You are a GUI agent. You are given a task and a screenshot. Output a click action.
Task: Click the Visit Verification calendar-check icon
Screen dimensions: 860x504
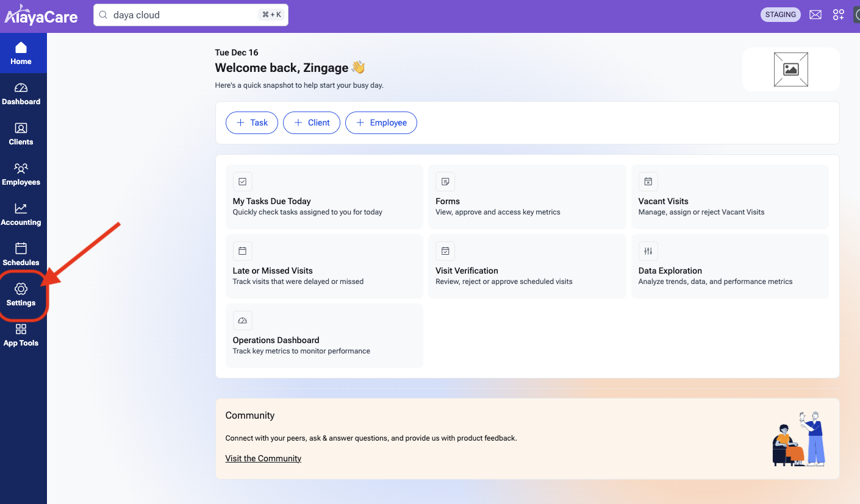click(x=445, y=251)
